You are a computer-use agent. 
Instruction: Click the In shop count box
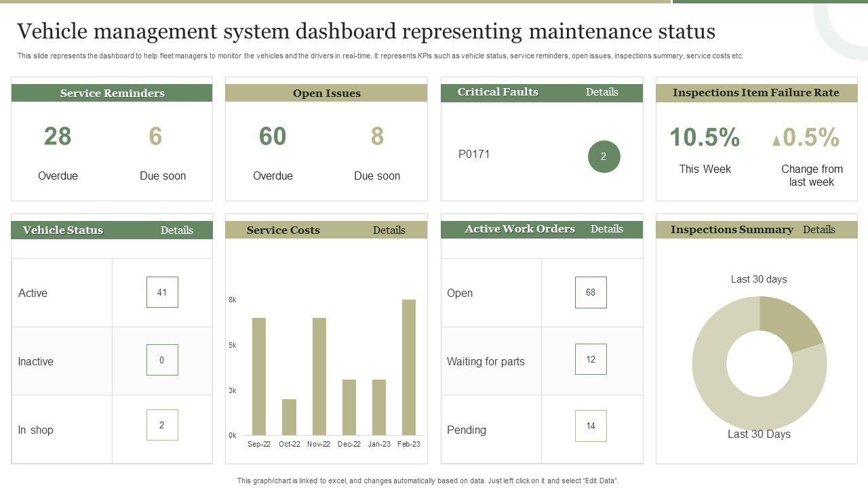162,425
